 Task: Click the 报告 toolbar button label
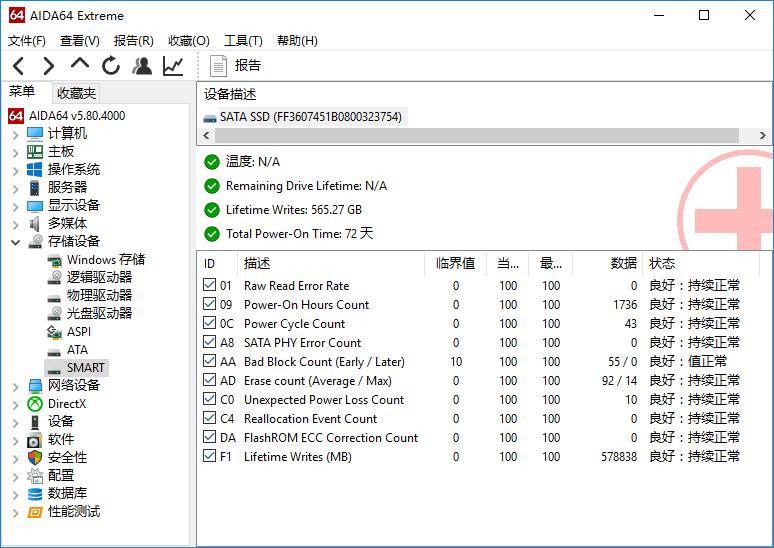[248, 65]
